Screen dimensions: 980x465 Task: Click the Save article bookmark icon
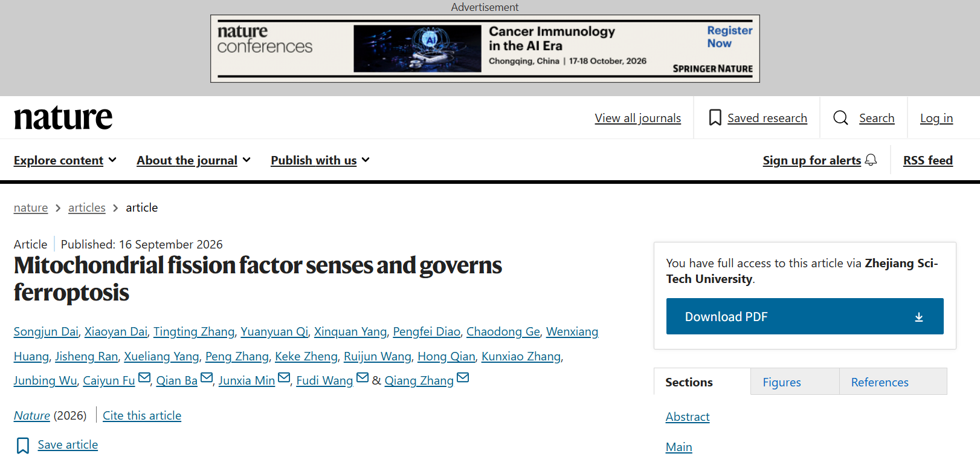pos(23,446)
